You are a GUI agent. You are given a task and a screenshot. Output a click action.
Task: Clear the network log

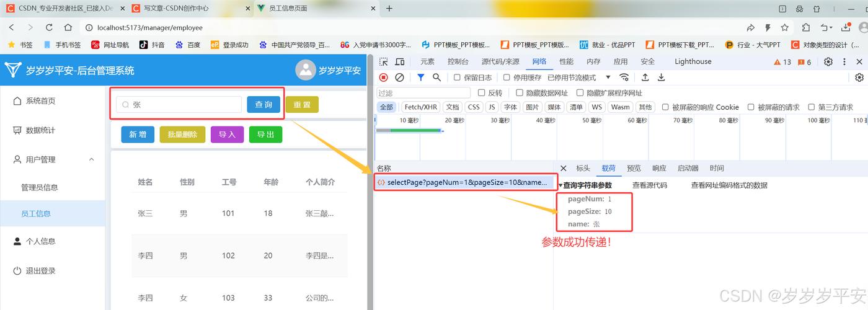point(400,77)
